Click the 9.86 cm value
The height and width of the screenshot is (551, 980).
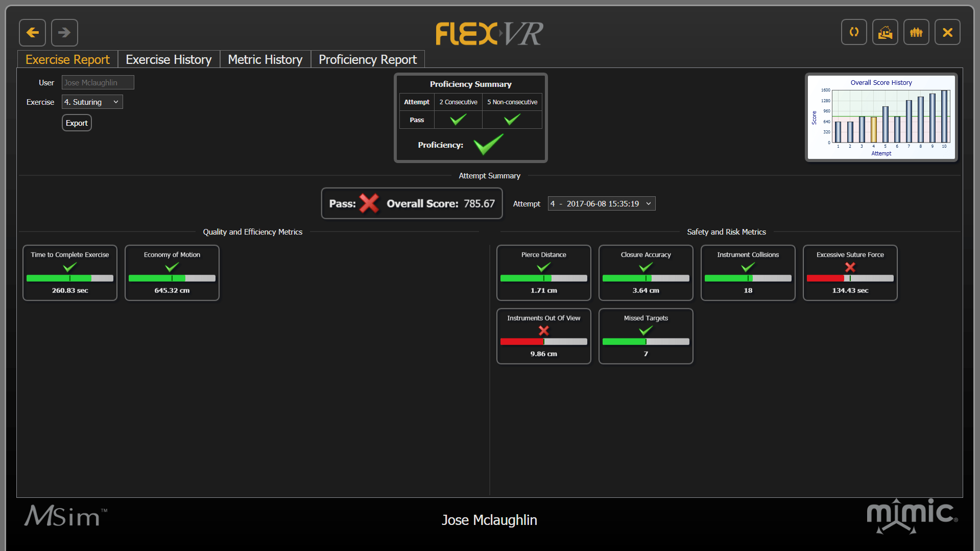544,354
